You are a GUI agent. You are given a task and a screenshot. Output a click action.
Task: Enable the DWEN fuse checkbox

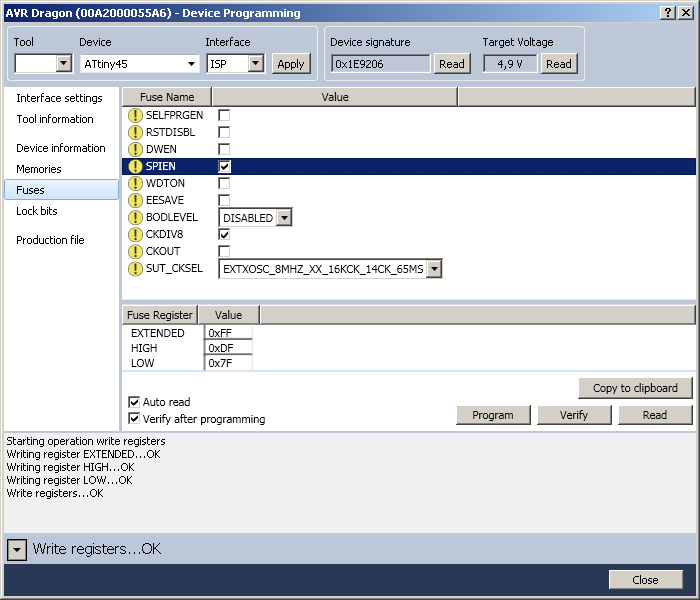(x=224, y=149)
